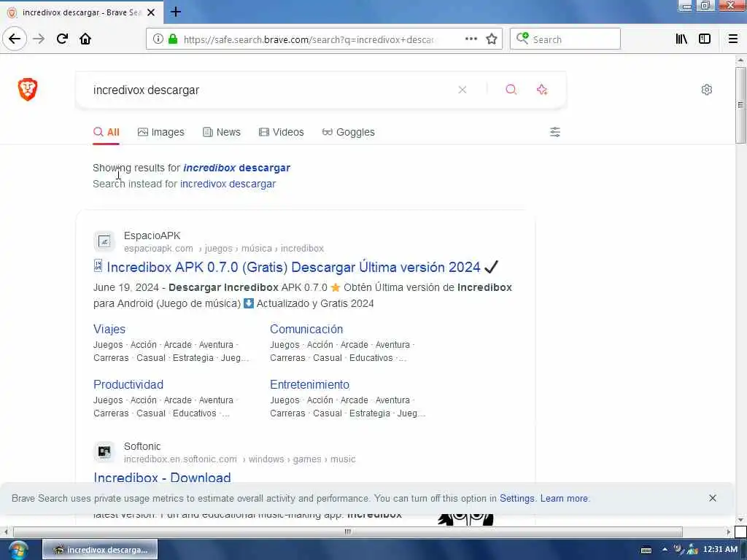Open the browser hamburger menu
The width and height of the screenshot is (747, 560).
click(x=733, y=39)
